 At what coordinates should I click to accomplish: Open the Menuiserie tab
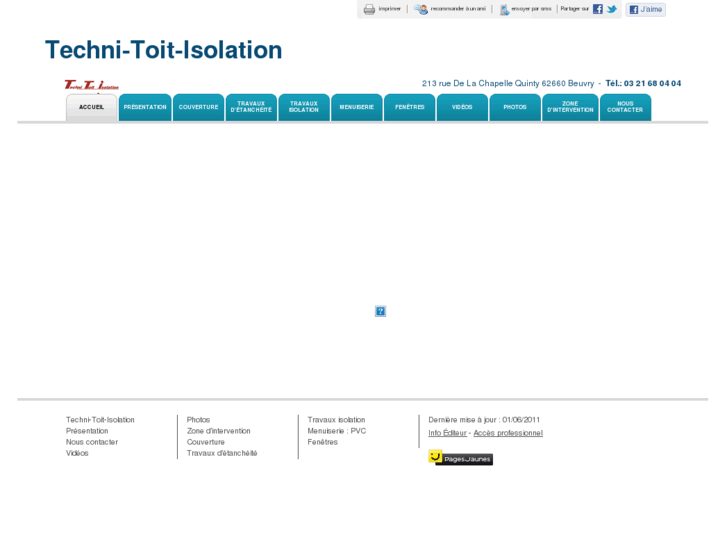tap(357, 108)
